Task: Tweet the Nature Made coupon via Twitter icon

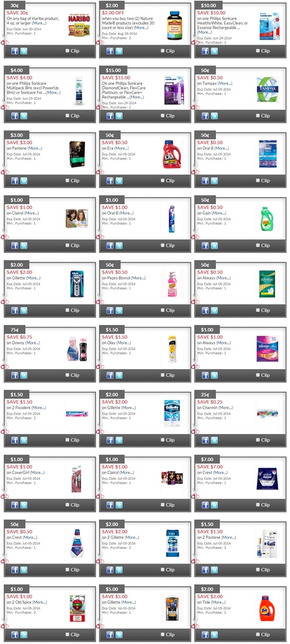Action: (119, 51)
